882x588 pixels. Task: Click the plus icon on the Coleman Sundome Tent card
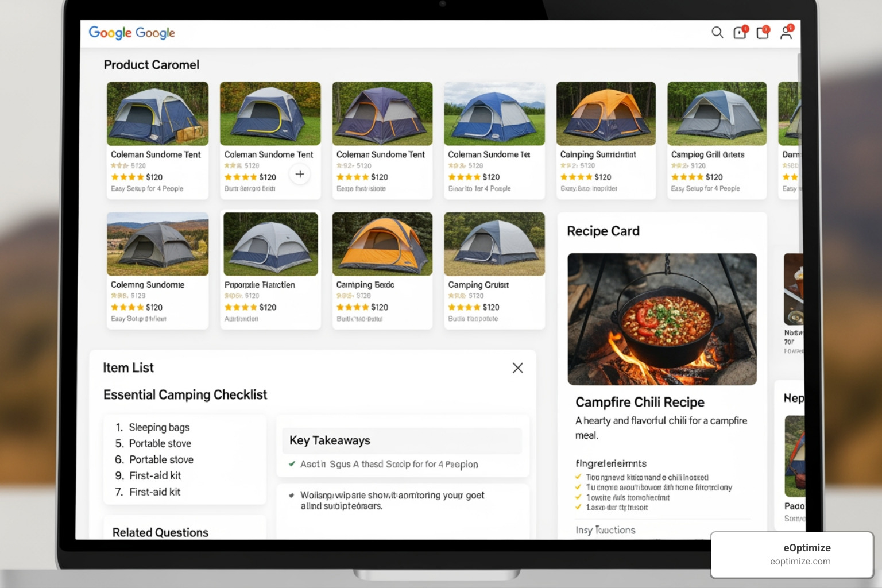(x=300, y=174)
